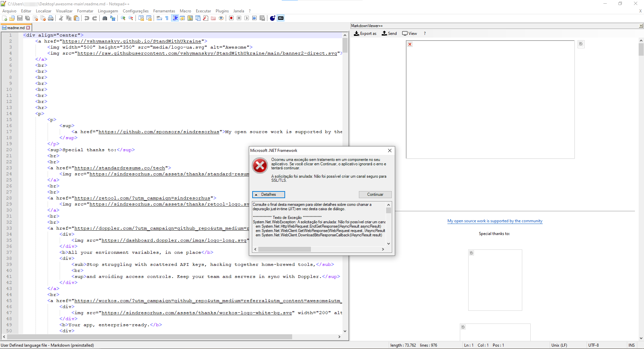Click View in the MarkdownViewer++ panel

tap(410, 34)
